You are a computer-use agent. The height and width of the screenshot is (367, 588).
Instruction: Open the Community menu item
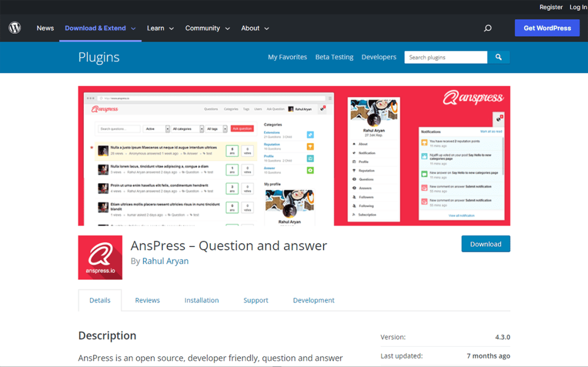pos(203,28)
